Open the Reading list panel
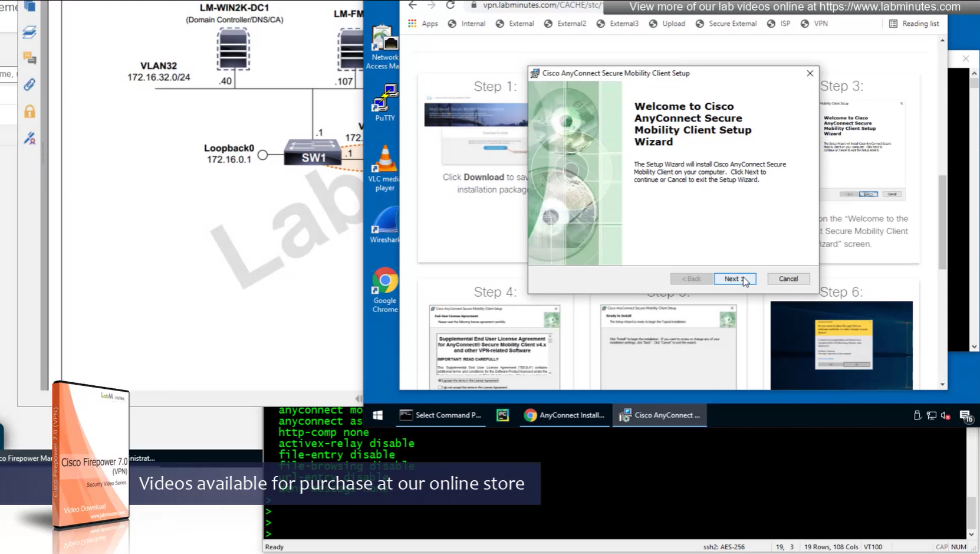The height and width of the screenshot is (554, 980). [913, 24]
